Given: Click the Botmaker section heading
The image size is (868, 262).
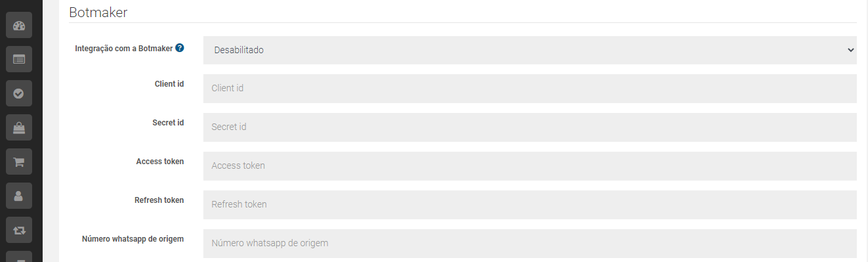Looking at the screenshot, I should click(98, 11).
